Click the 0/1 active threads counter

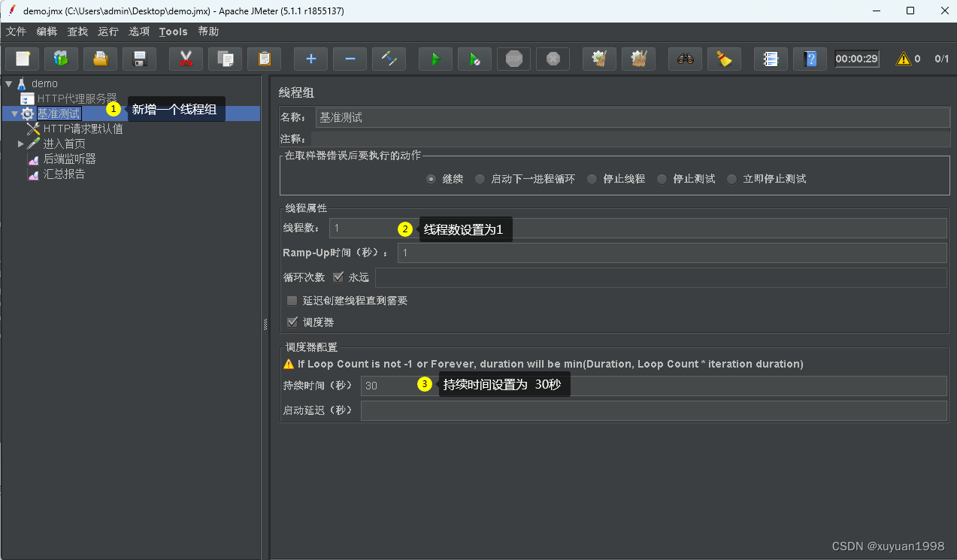(941, 59)
